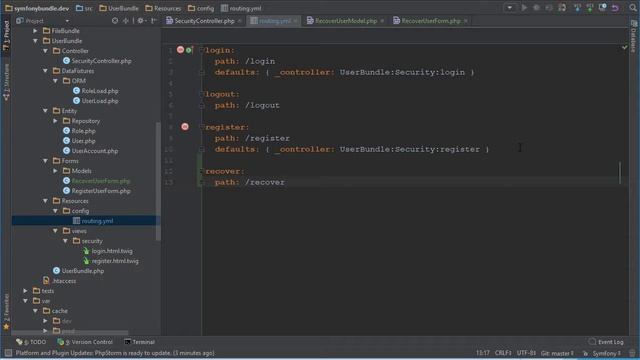Screen dimensions: 640x360
Task: Click the purple Revert/undo arrow icon
Action: pyautogui.click(x=615, y=7)
